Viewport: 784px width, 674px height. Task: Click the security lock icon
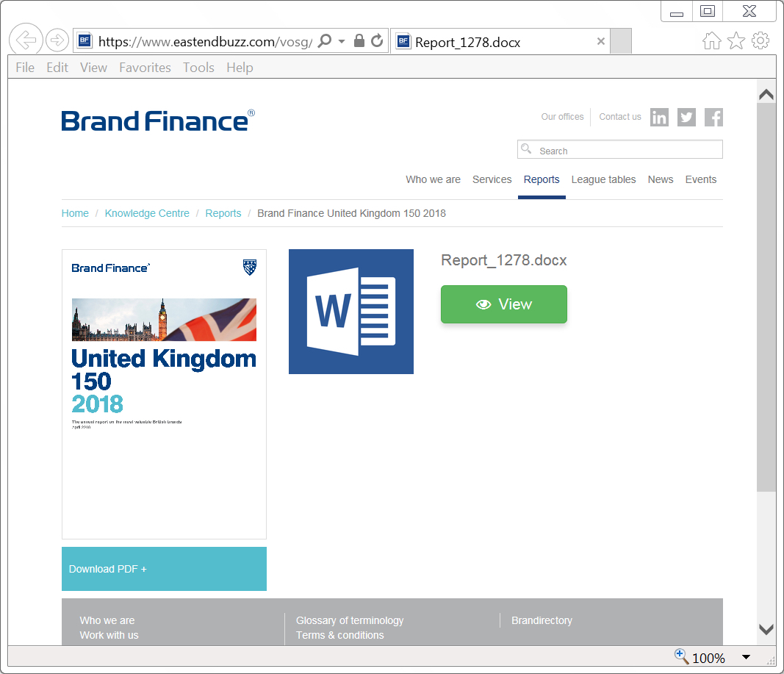click(x=359, y=40)
